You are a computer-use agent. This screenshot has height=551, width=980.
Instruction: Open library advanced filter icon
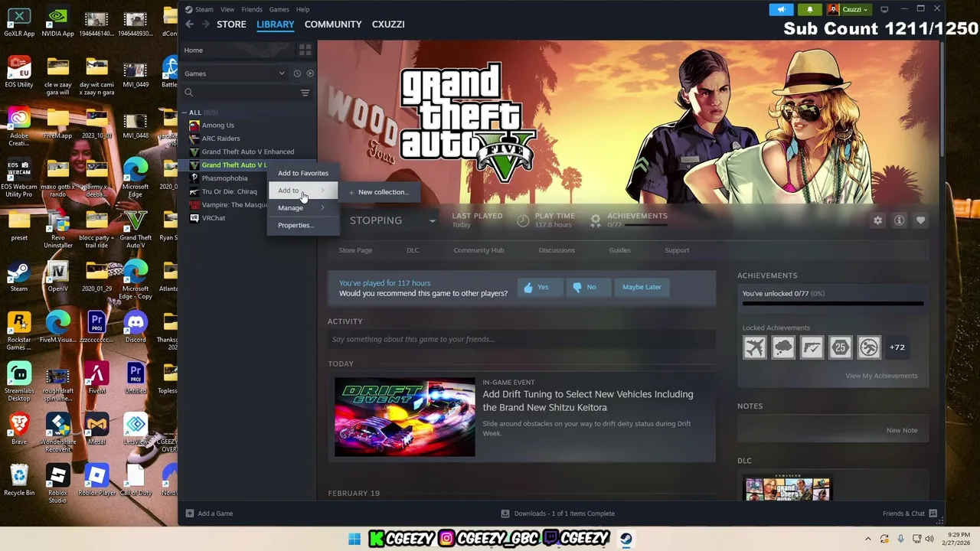(305, 93)
